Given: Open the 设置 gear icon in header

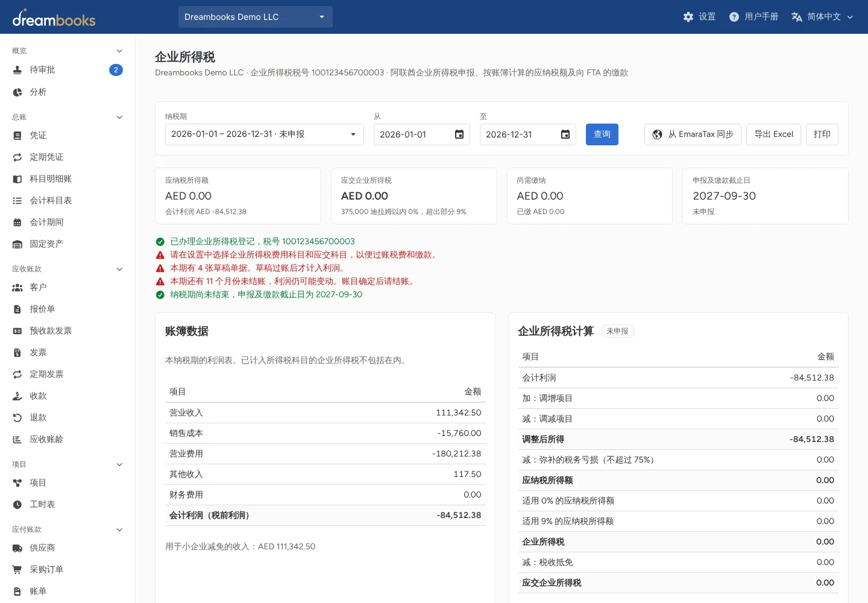Looking at the screenshot, I should tap(688, 17).
